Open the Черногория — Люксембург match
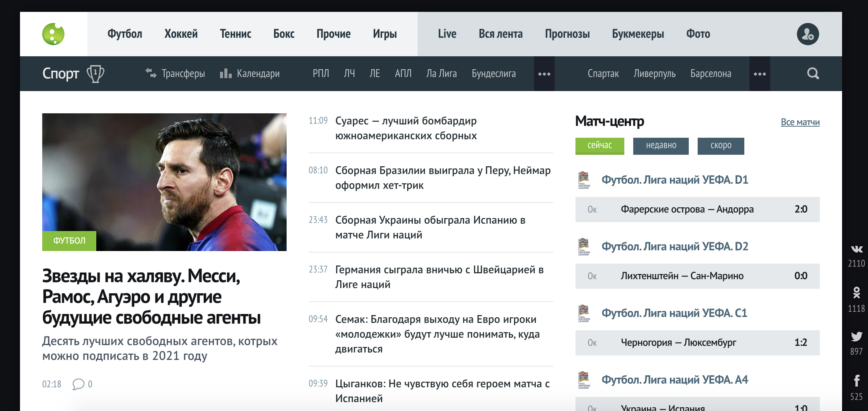The width and height of the screenshot is (868, 411). pyautogui.click(x=698, y=343)
